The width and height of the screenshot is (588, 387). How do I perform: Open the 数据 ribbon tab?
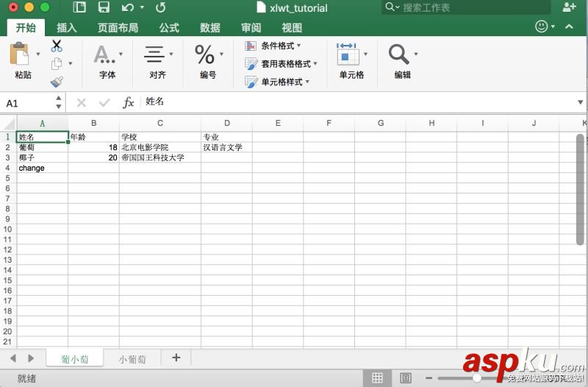(x=210, y=28)
